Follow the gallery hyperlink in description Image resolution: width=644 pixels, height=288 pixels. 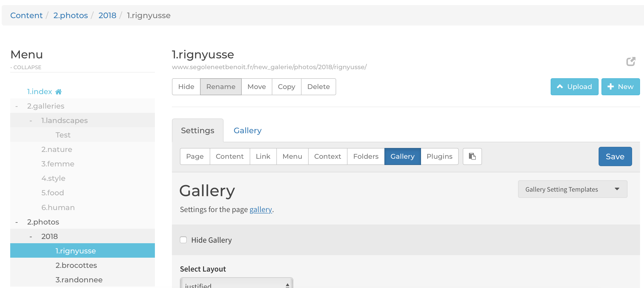(261, 209)
